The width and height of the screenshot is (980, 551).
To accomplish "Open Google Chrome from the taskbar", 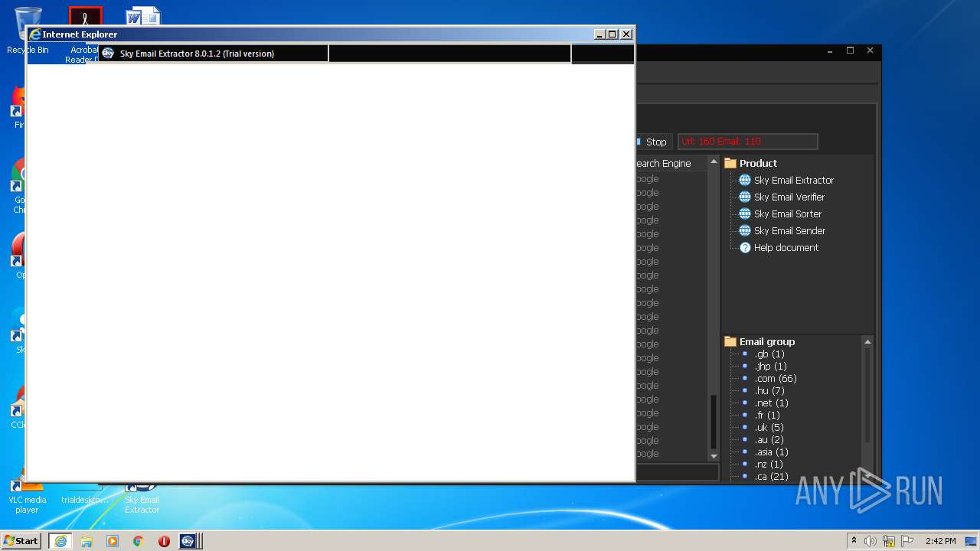I will (139, 541).
